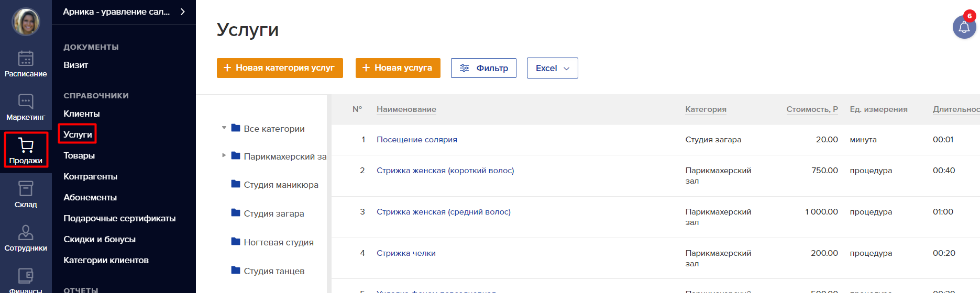Open notifications bell with badge
The height and width of the screenshot is (293, 980).
(964, 27)
